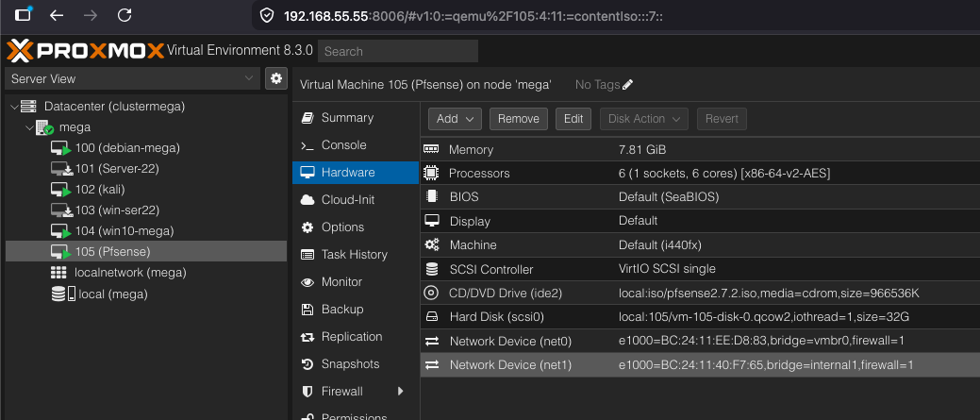The height and width of the screenshot is (420, 980).
Task: Open the VM Console tab
Action: pos(356,145)
